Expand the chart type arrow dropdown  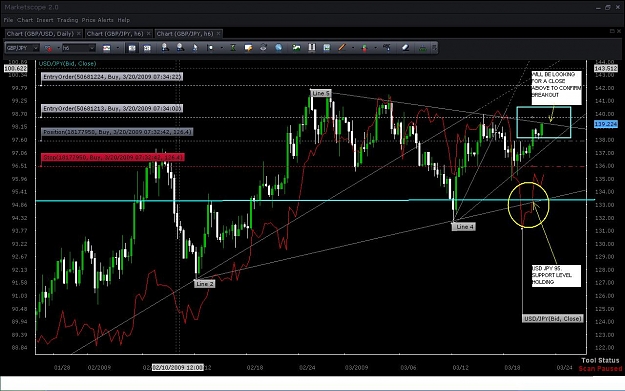(x=118, y=48)
